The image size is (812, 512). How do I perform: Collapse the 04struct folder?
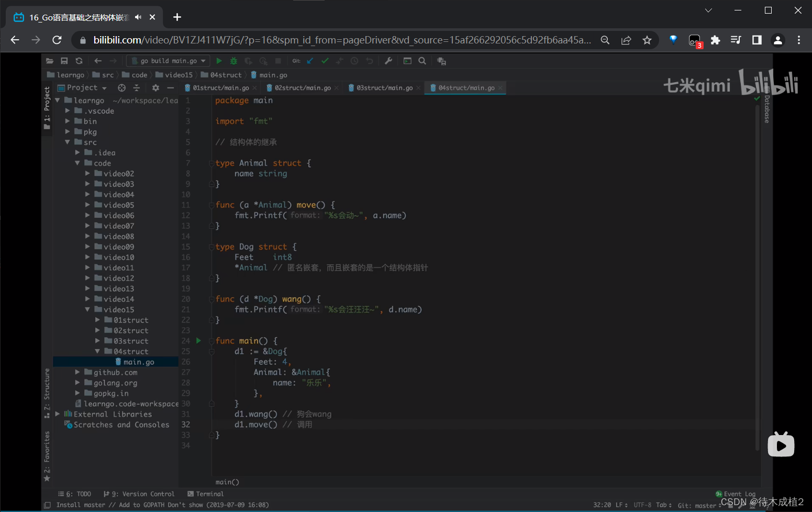[x=97, y=351]
